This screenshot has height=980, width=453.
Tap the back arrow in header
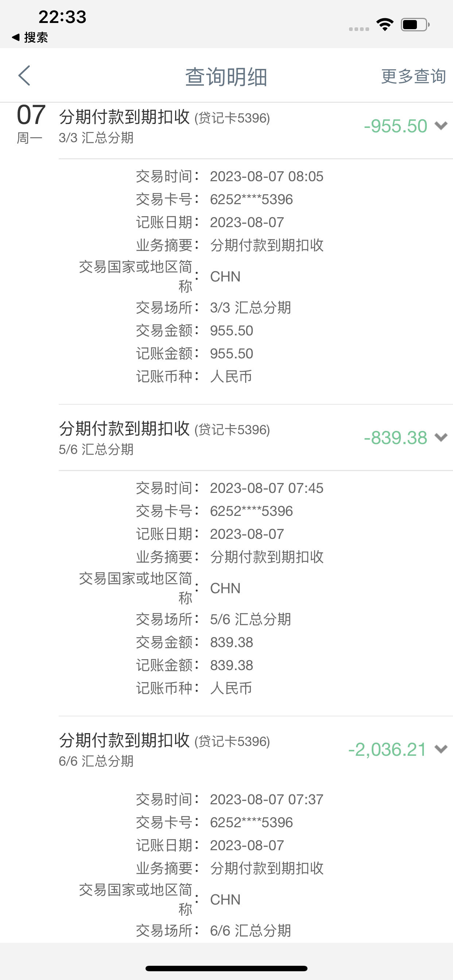[24, 75]
